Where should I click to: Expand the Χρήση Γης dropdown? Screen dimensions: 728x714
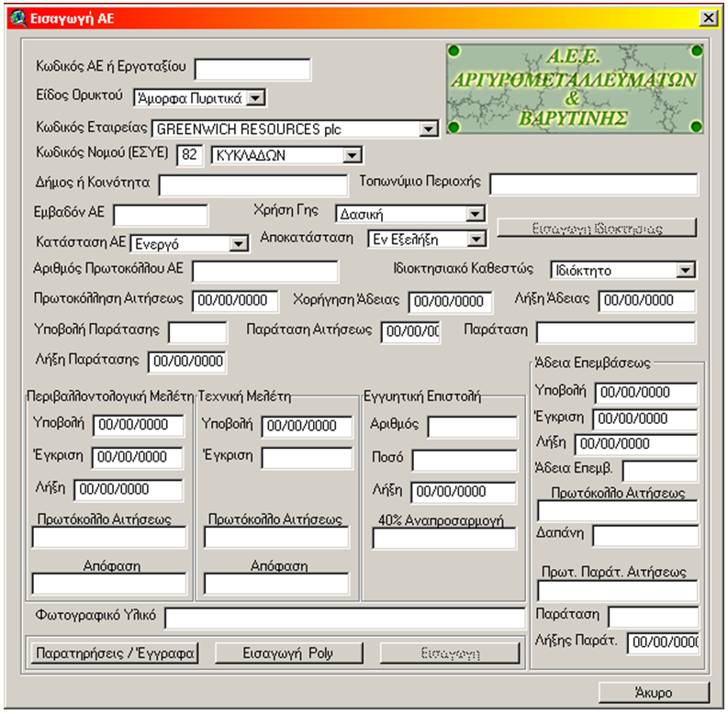pos(474,214)
